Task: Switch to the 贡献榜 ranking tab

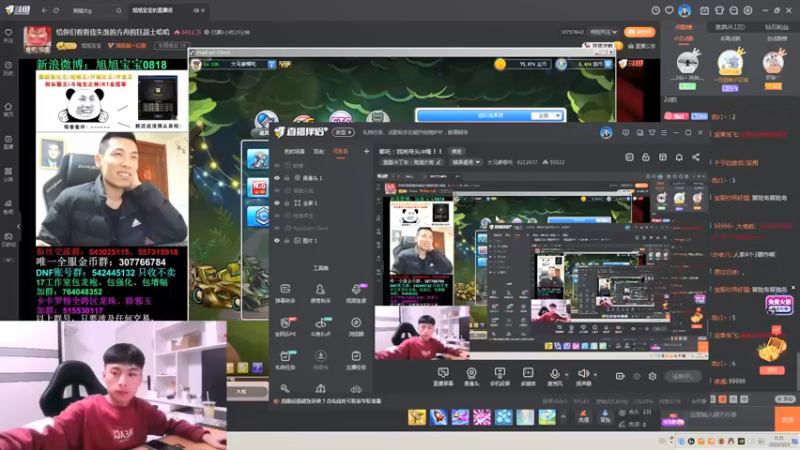Action: [x=684, y=27]
